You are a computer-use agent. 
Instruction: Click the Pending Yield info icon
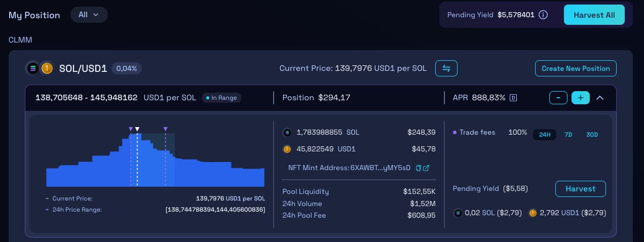[x=543, y=15]
